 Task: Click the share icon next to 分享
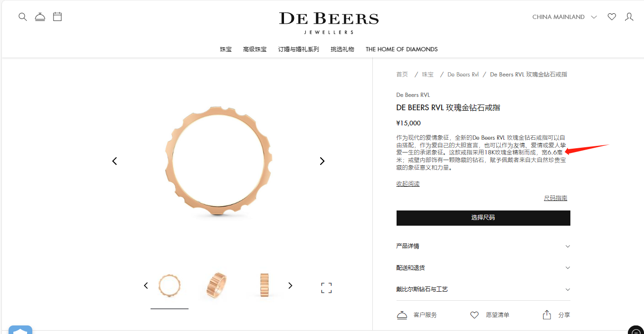coord(547,315)
